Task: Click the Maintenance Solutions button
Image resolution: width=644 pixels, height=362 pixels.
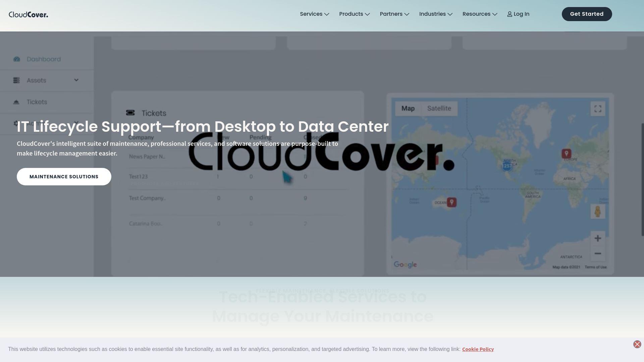Action: (x=64, y=177)
